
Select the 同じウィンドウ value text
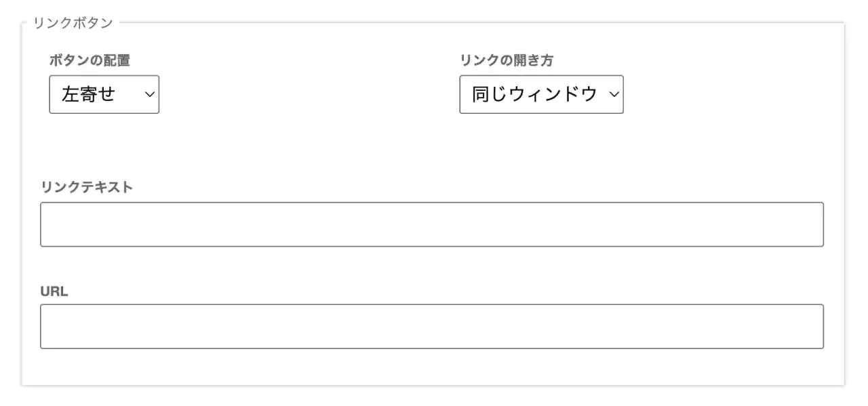coord(534,94)
